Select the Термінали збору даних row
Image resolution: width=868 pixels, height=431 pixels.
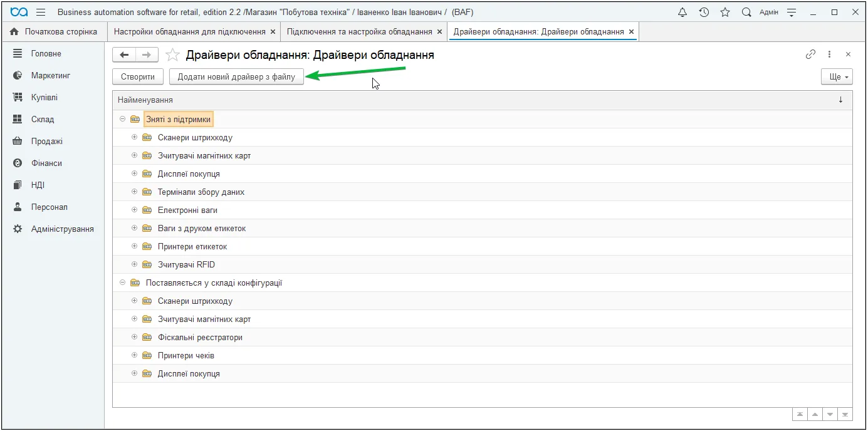483,192
